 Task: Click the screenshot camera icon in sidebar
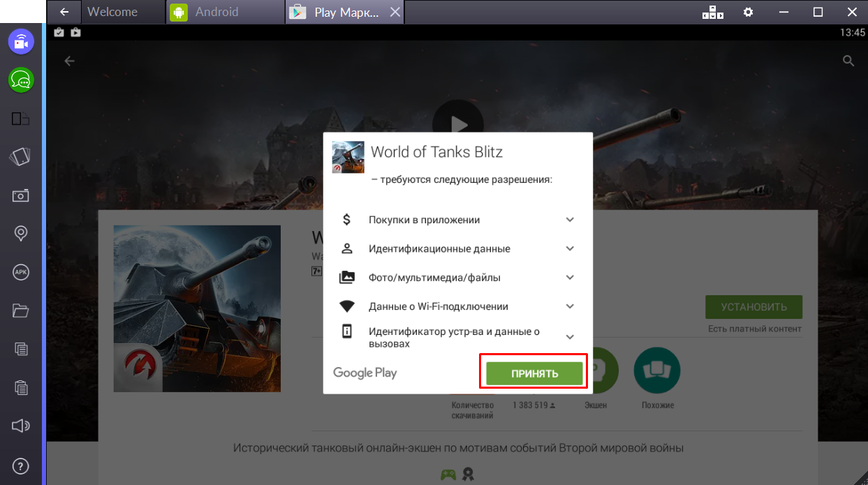21,195
